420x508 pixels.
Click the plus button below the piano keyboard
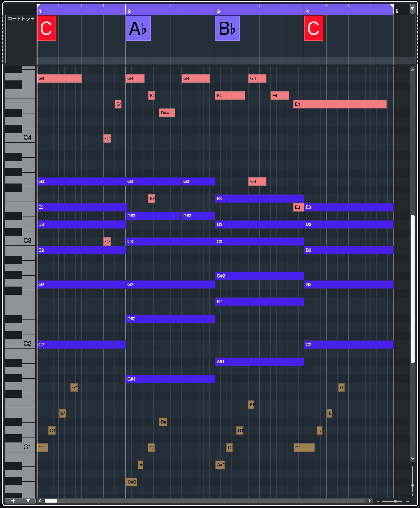coord(13,501)
